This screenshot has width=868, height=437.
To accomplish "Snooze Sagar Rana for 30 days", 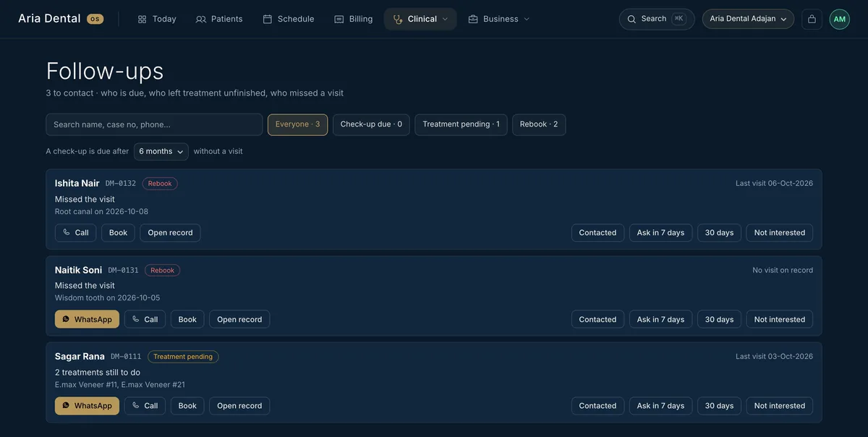I will 719,406.
